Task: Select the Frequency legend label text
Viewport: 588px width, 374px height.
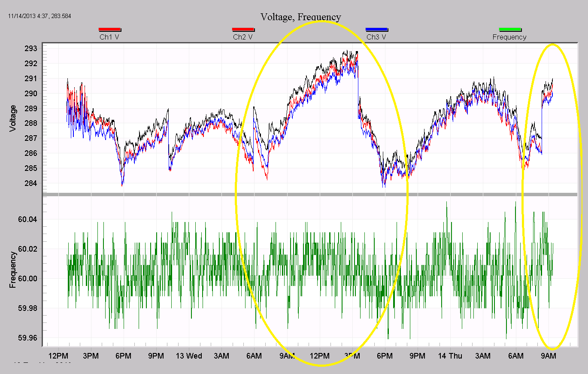Action: click(509, 37)
